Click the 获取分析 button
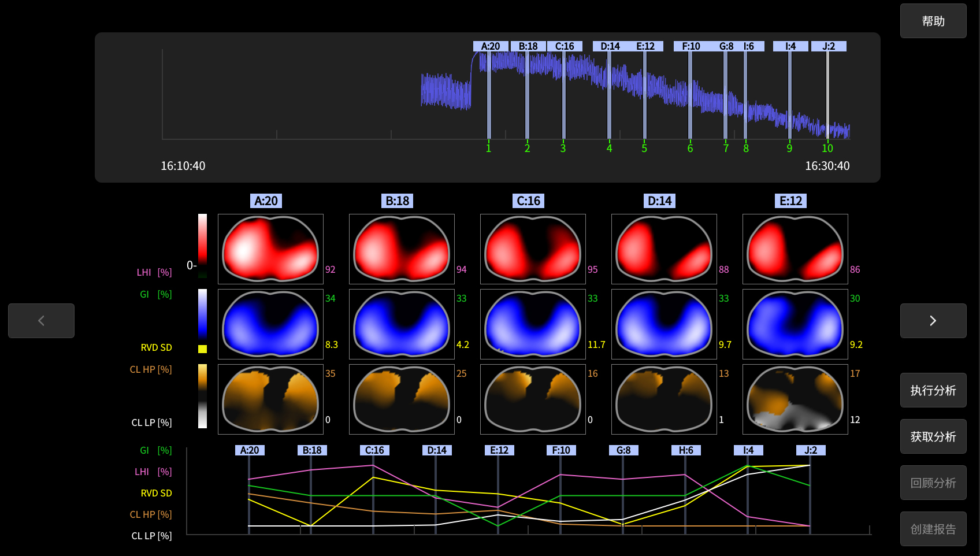Viewport: 980px width, 556px height. 933,436
